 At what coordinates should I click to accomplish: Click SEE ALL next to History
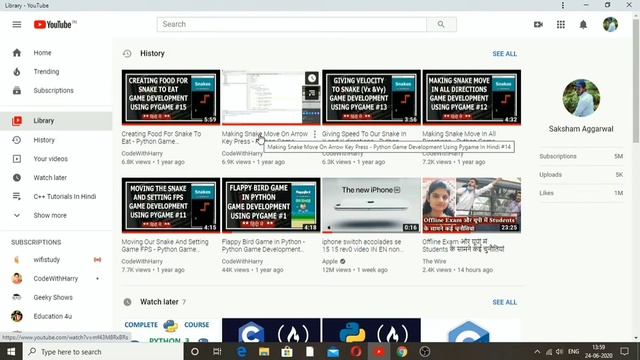pos(504,53)
